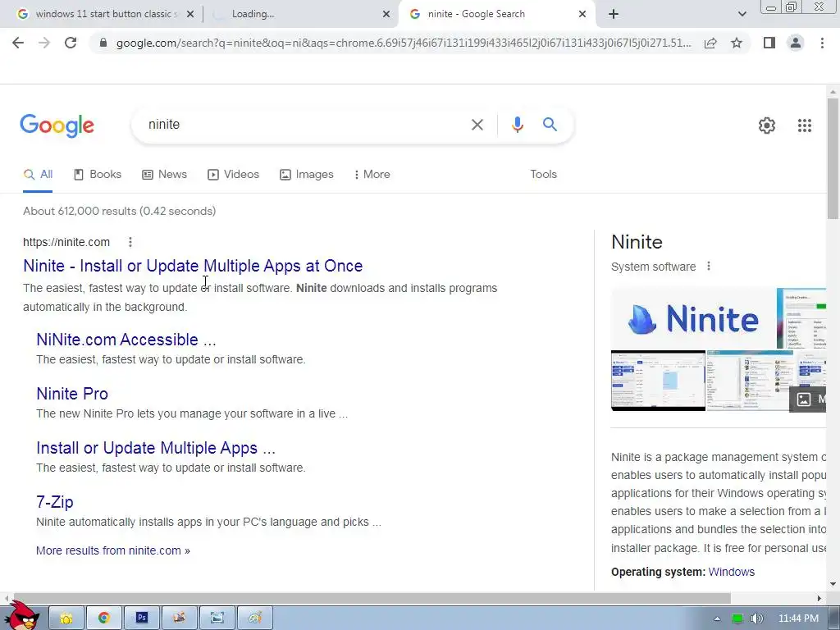Open the Ninite Pro link
Image resolution: width=840 pixels, height=630 pixels.
click(x=72, y=394)
